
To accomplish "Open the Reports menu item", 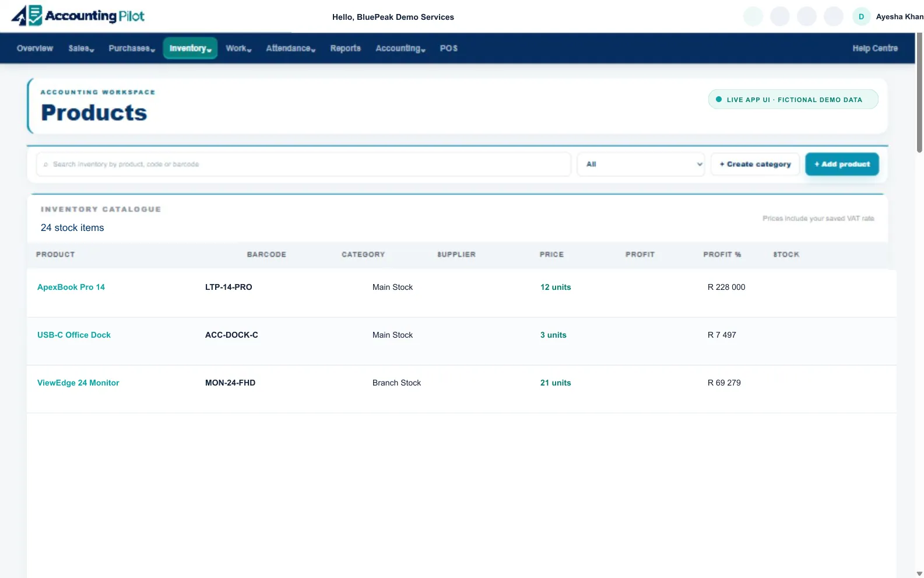I will 345,48.
